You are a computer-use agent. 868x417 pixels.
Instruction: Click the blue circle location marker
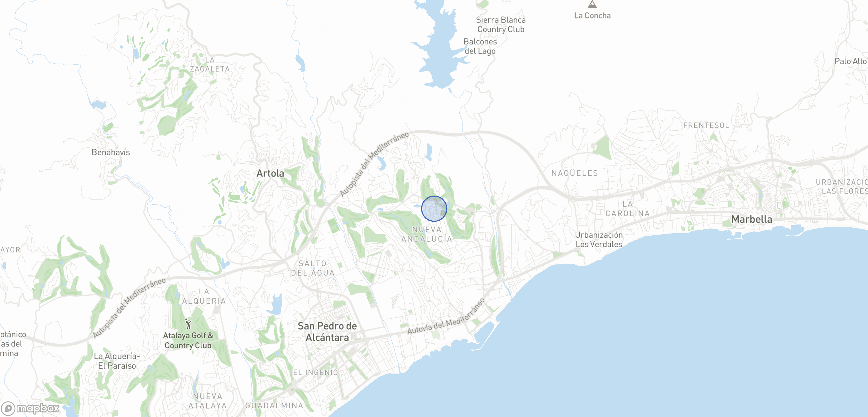click(x=434, y=208)
